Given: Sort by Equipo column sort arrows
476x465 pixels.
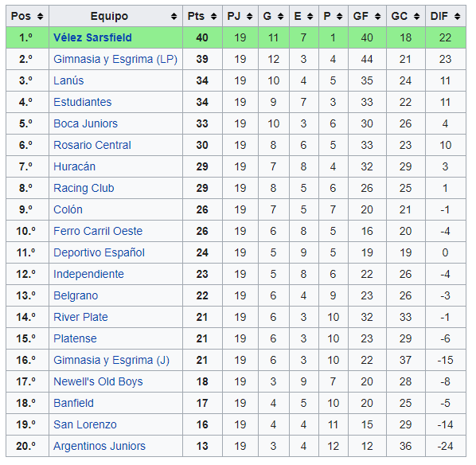Looking at the screenshot, I should pyautogui.click(x=174, y=17).
